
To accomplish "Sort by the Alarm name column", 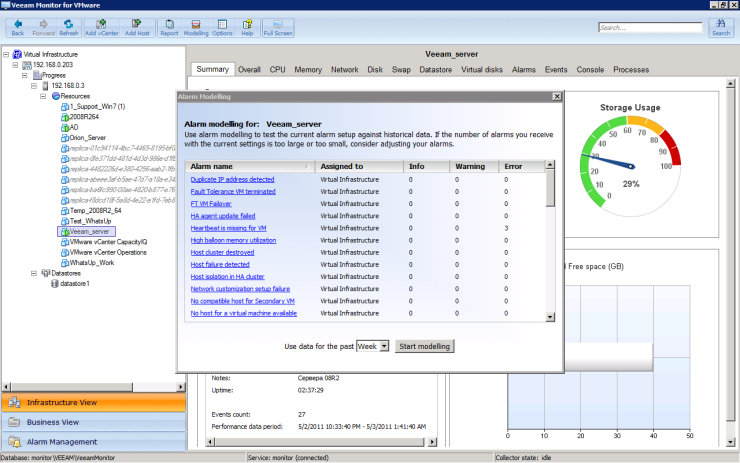I will [250, 166].
